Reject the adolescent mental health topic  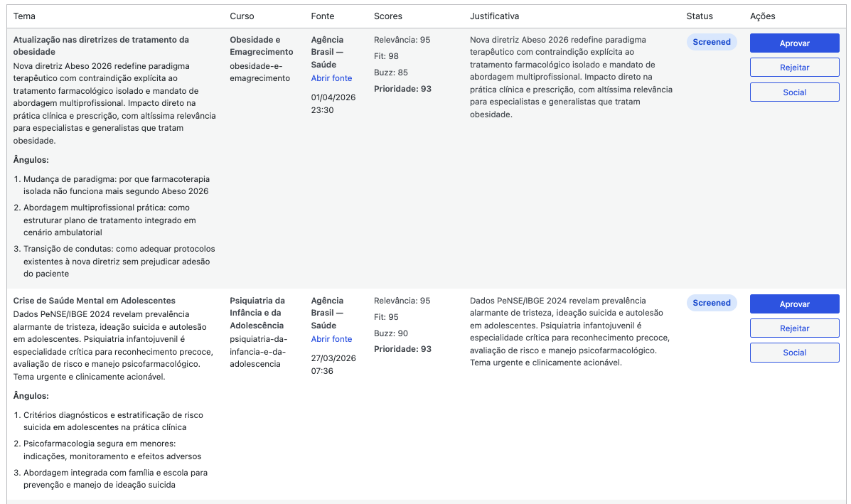pyautogui.click(x=794, y=328)
